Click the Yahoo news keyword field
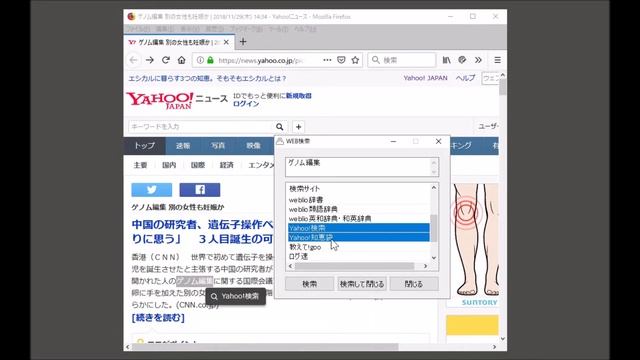 click(x=200, y=127)
